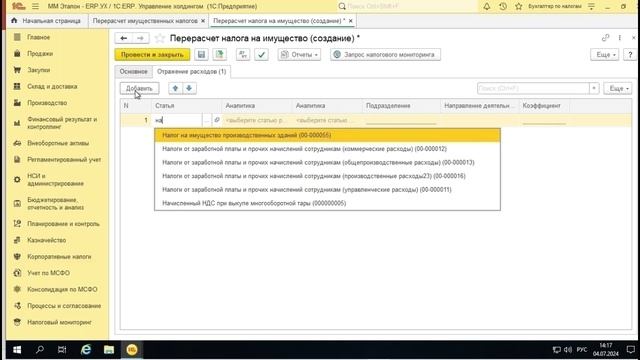Viewport: 640px width, 360px height.
Task: Open Internet Explorer from taskbar
Action: pyautogui.click(x=86, y=350)
